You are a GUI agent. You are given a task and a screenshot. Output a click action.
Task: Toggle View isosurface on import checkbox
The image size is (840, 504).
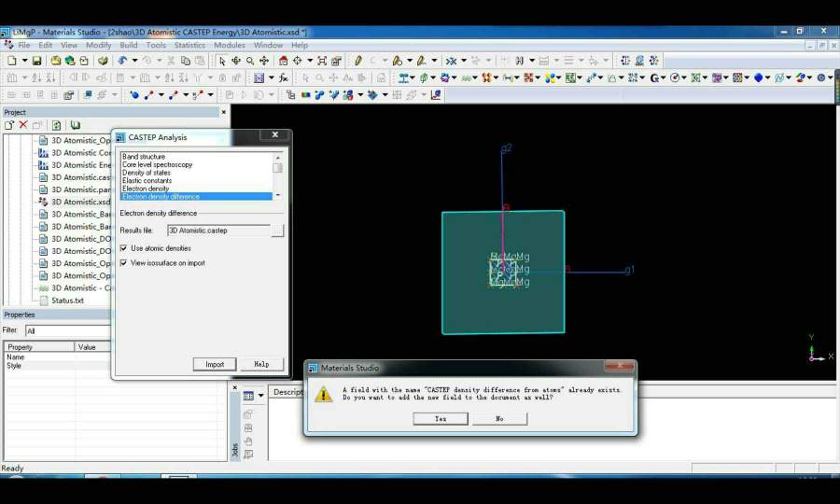pyautogui.click(x=124, y=263)
